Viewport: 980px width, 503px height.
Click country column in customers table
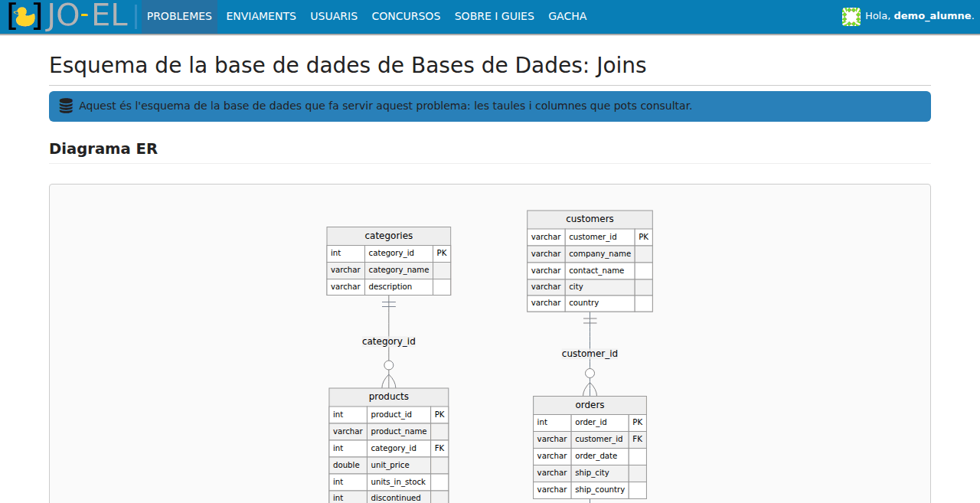click(x=600, y=303)
